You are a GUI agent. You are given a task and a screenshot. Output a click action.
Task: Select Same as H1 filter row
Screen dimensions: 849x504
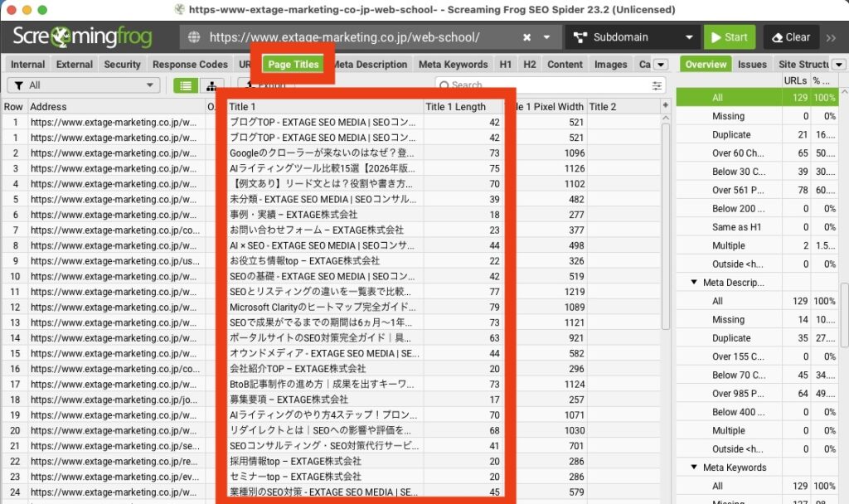pos(756,227)
